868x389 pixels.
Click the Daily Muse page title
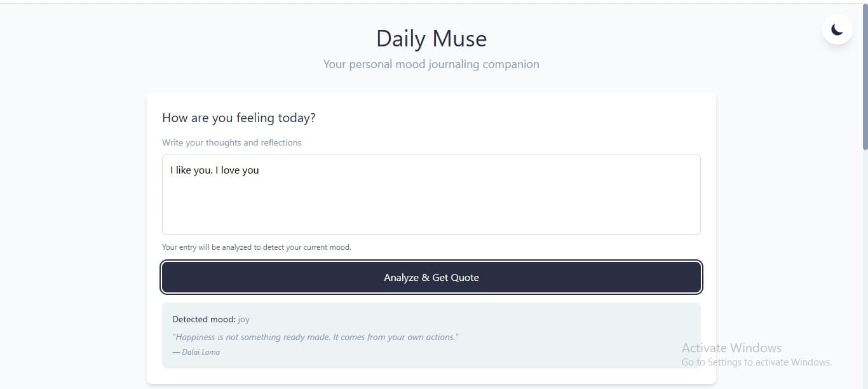pyautogui.click(x=431, y=38)
